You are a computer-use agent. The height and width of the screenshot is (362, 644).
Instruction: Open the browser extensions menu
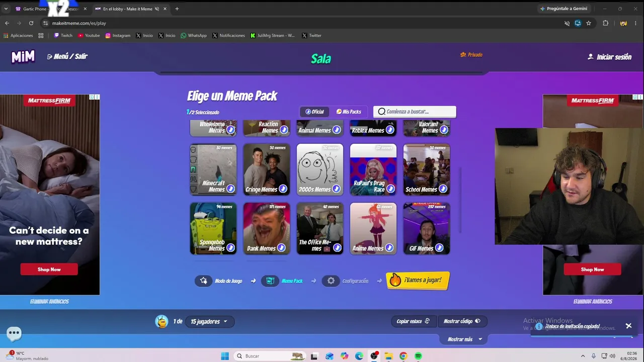click(x=605, y=23)
